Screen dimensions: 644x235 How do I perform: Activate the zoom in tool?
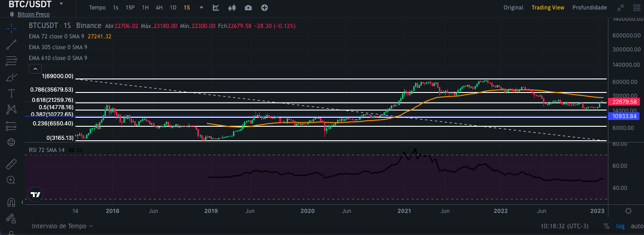pyautogui.click(x=11, y=180)
